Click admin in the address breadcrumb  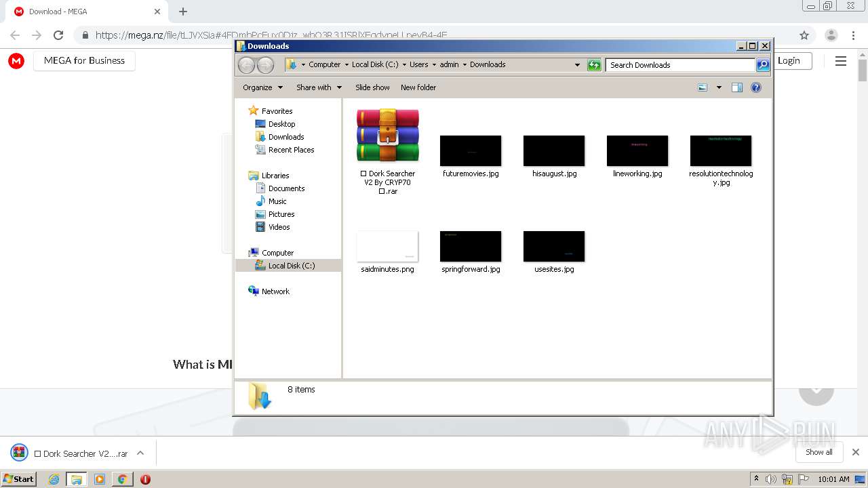449,65
